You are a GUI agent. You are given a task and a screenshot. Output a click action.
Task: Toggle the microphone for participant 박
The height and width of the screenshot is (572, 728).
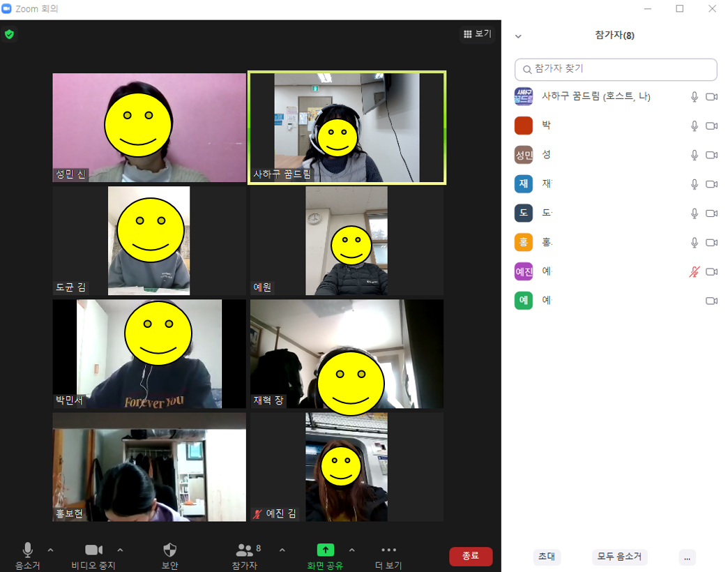coord(694,126)
